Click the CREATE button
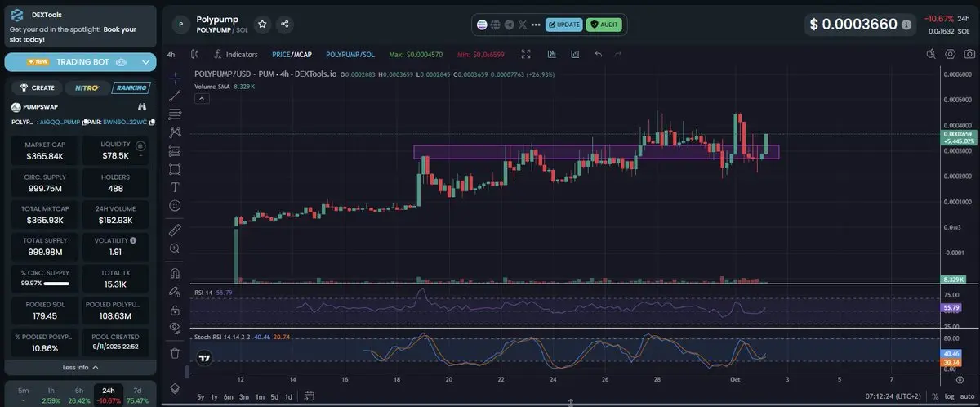 [37, 87]
